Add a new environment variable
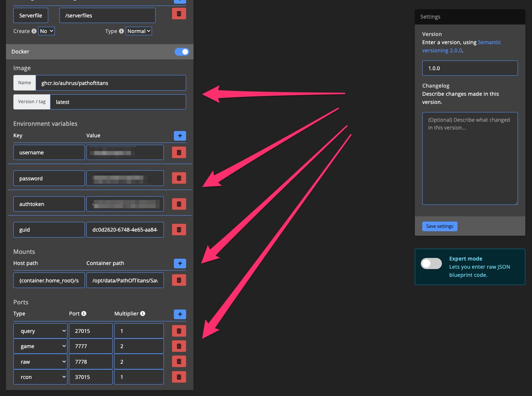Screen dimensions: 532x396 [180, 135]
